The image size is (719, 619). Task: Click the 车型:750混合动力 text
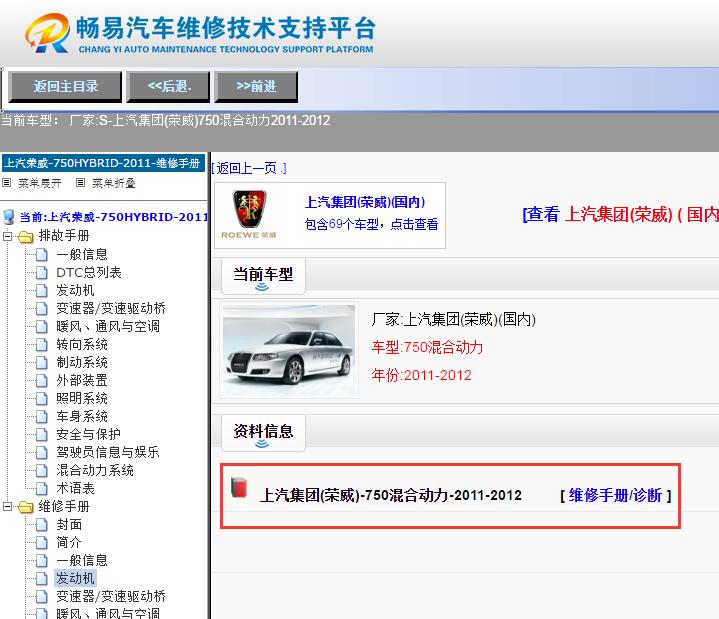tap(427, 347)
